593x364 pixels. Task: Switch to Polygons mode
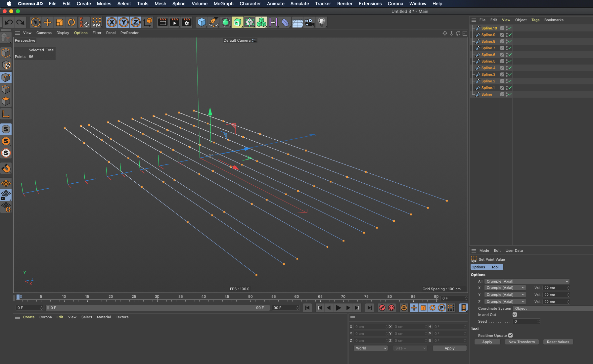click(6, 101)
